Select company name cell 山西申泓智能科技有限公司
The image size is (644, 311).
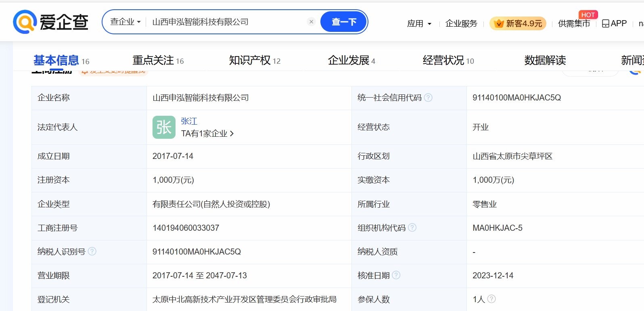click(x=201, y=98)
